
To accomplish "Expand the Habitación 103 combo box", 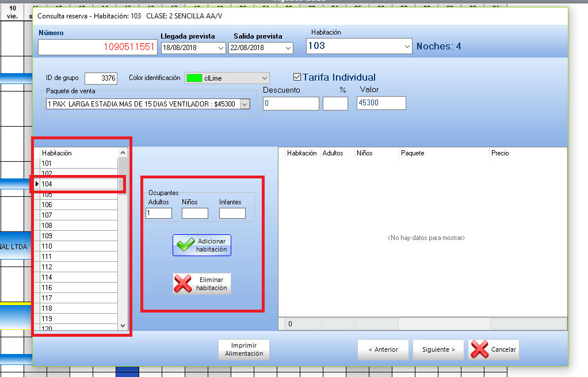I will (407, 46).
